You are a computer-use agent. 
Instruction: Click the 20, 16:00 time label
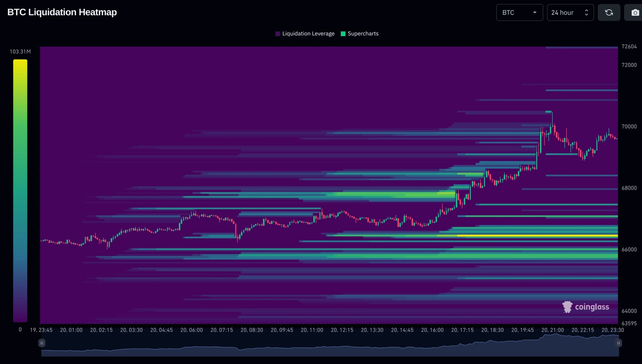tap(432, 330)
